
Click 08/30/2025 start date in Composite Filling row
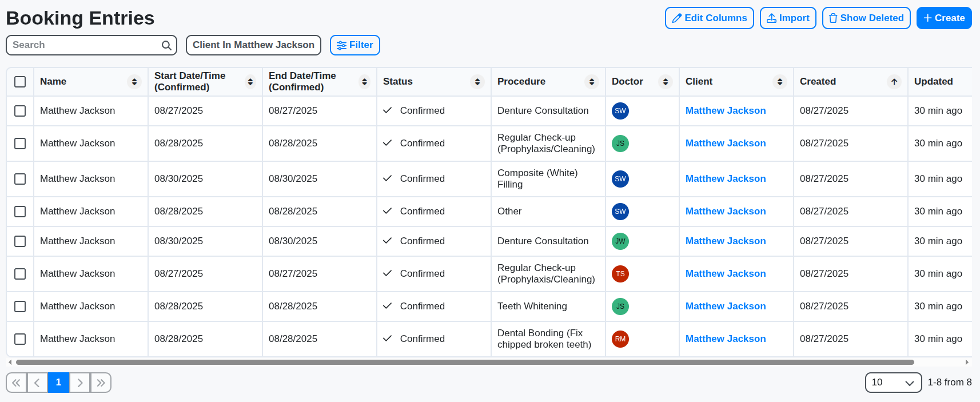(x=178, y=179)
